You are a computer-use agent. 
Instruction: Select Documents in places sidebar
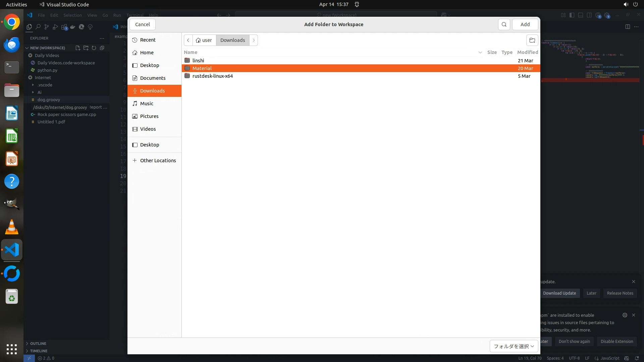click(153, 78)
